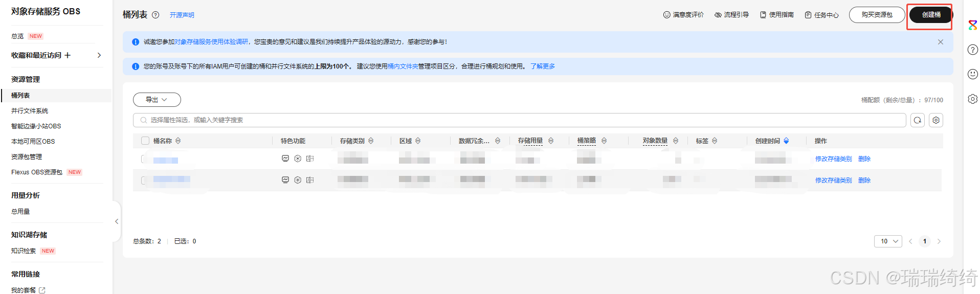Viewport: 980px width, 294px height.
Task: Tick the select-all buckets checkbox
Action: pyautogui.click(x=145, y=141)
